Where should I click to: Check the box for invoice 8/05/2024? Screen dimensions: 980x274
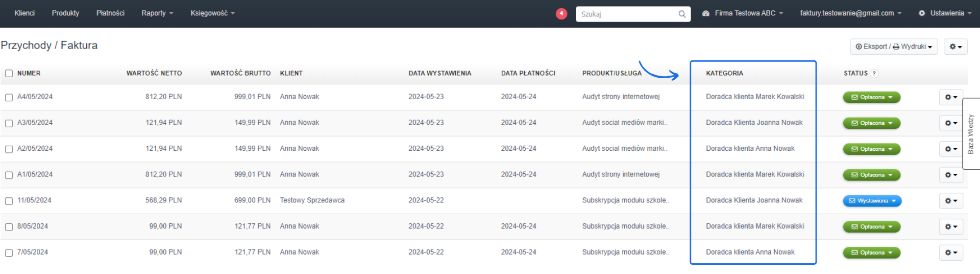tap(9, 227)
